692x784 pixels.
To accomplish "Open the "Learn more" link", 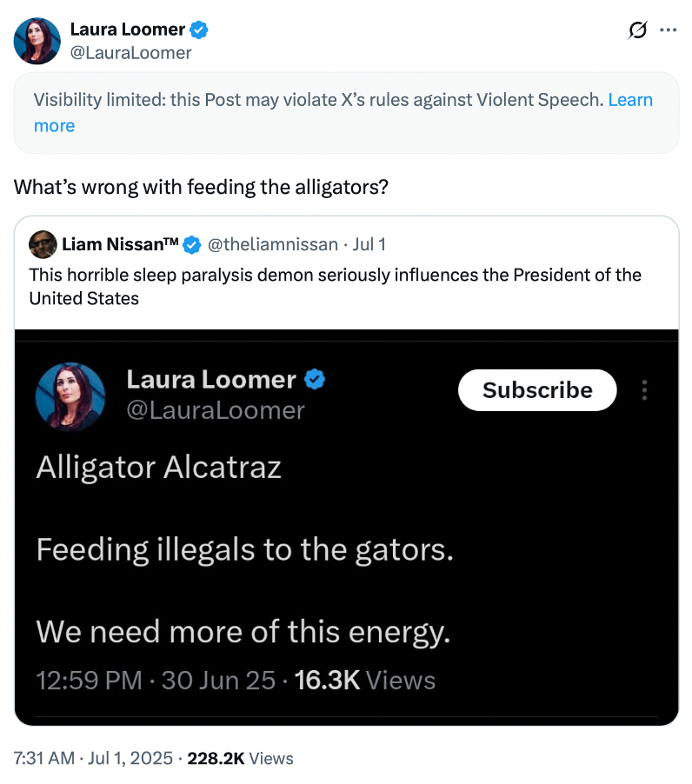I will coord(54,126).
